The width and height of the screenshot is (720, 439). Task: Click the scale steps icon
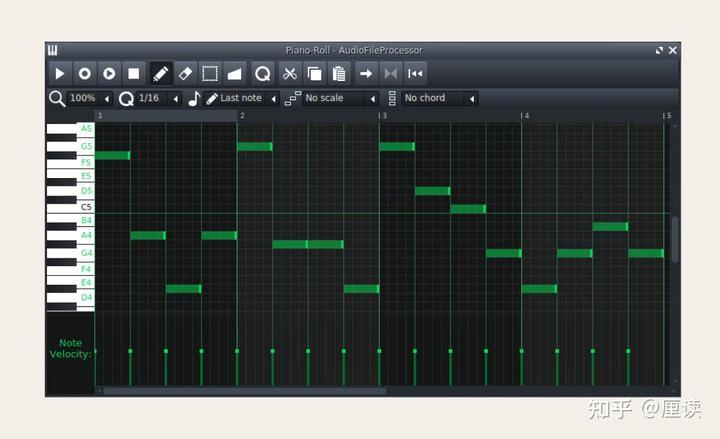[x=292, y=98]
